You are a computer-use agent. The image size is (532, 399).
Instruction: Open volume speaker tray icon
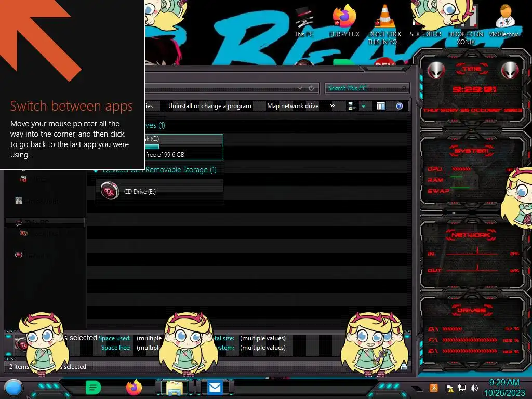474,388
